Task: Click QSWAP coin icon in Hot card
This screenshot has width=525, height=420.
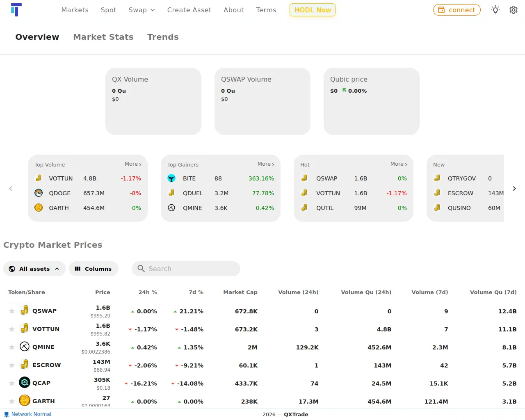Action: pyautogui.click(x=304, y=178)
